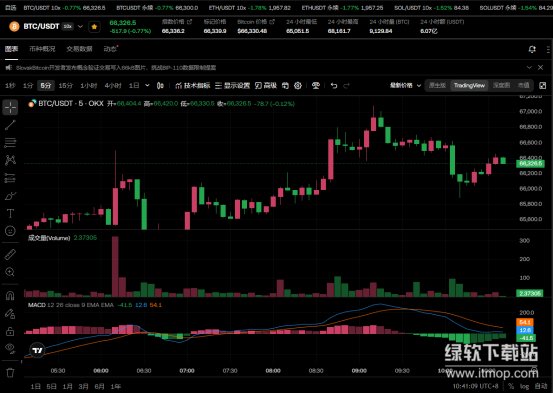Viewport: 553px width, 393px height.
Task: Open the more timeframes dropdown arrow
Action: (x=147, y=85)
